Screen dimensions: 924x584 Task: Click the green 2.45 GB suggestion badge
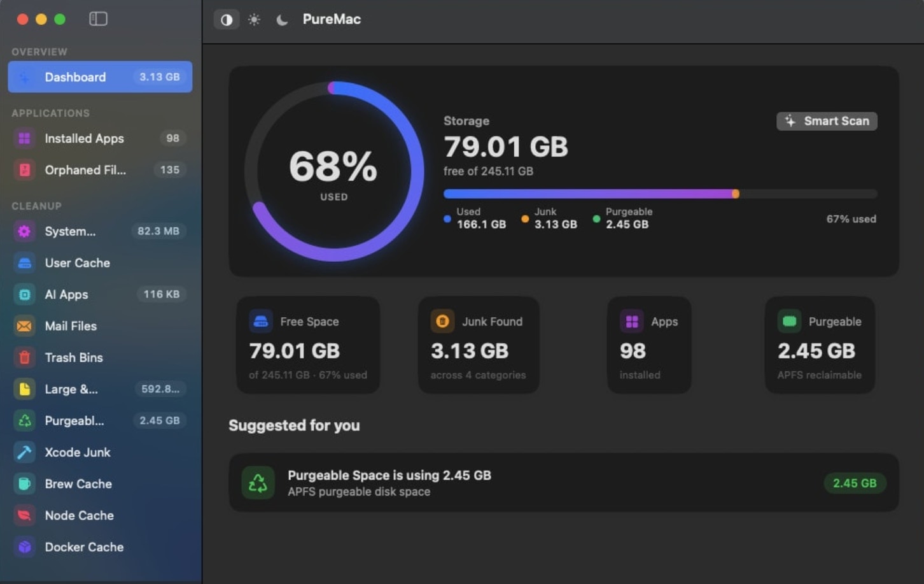855,483
